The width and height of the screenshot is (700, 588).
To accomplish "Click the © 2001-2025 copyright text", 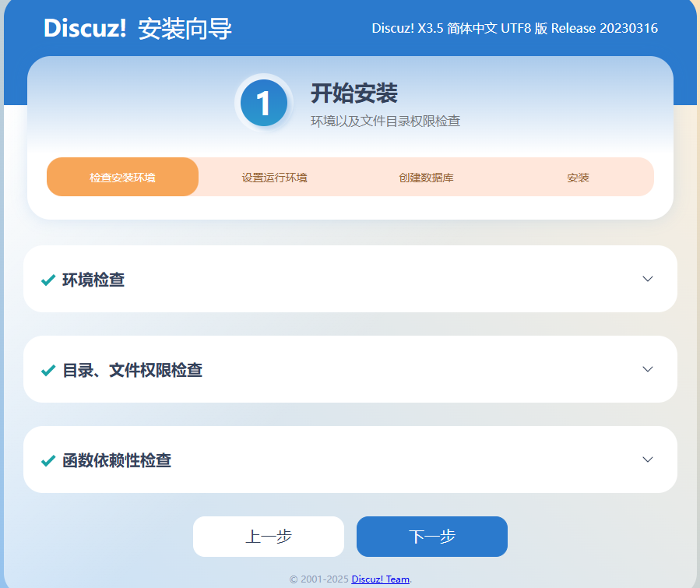I will (x=318, y=579).
